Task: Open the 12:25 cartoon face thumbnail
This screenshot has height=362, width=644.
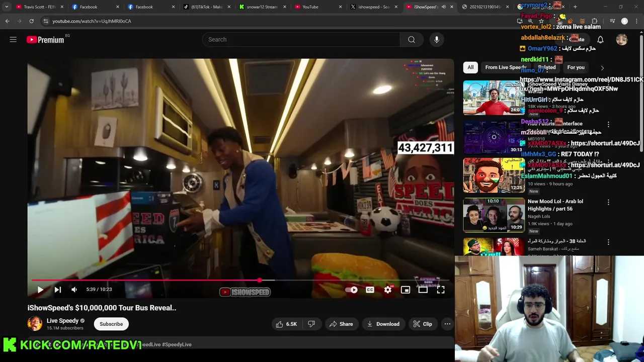Action: pos(494,175)
